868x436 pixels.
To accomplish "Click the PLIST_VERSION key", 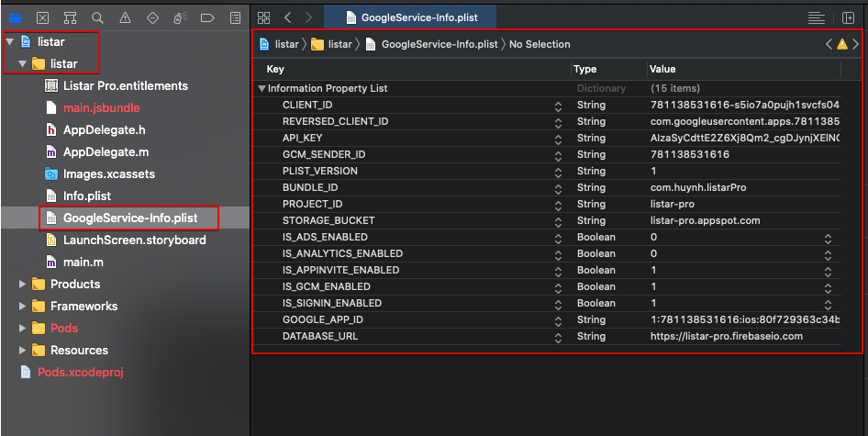I will pyautogui.click(x=320, y=171).
